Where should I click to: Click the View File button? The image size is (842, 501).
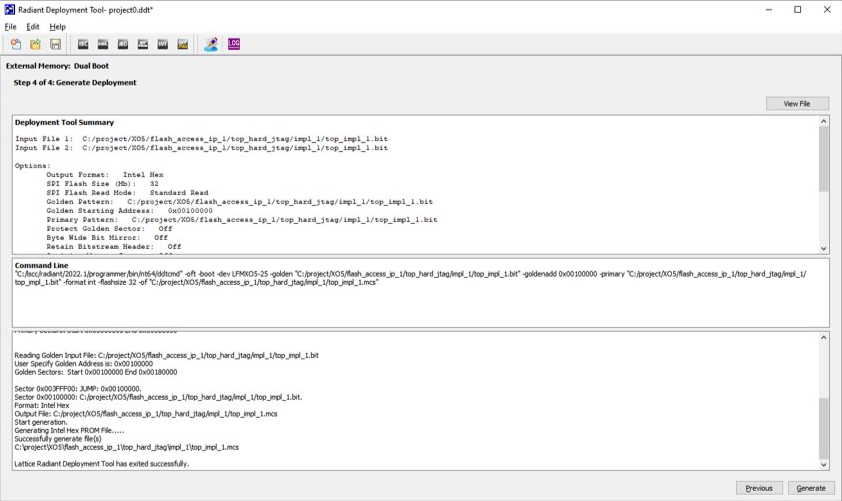[797, 104]
